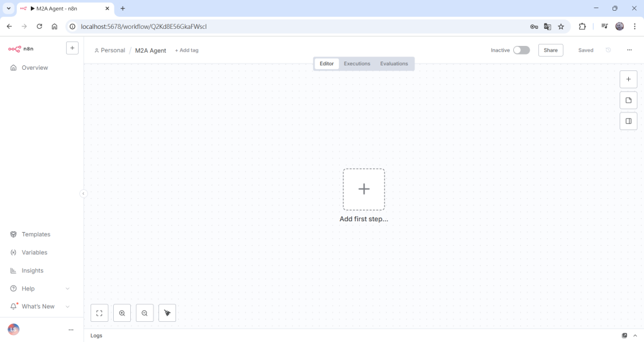Screen dimensions: 644x342
Task: Click the n8n logo in sidebar
Action: [x=21, y=48]
